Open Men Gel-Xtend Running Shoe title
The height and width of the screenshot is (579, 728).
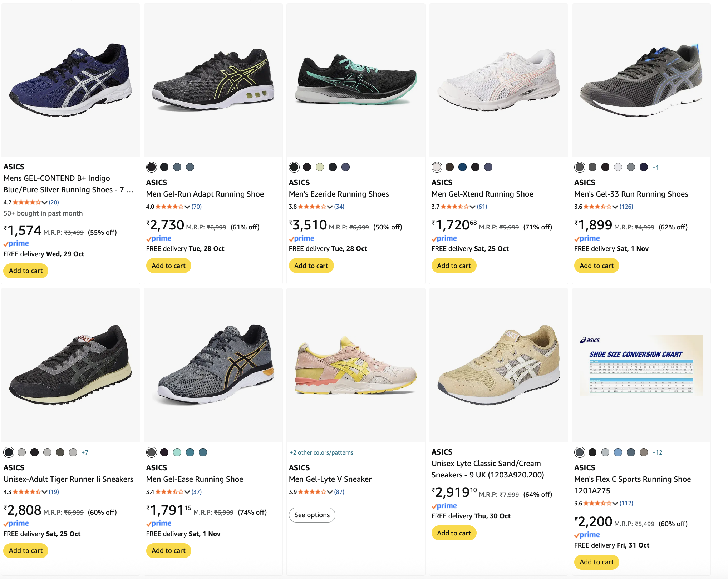[482, 194]
